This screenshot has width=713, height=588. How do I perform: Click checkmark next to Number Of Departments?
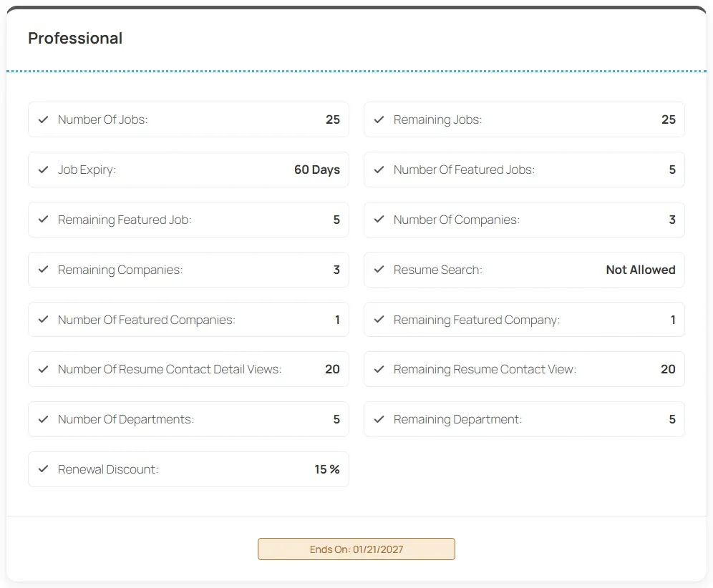pyautogui.click(x=43, y=419)
